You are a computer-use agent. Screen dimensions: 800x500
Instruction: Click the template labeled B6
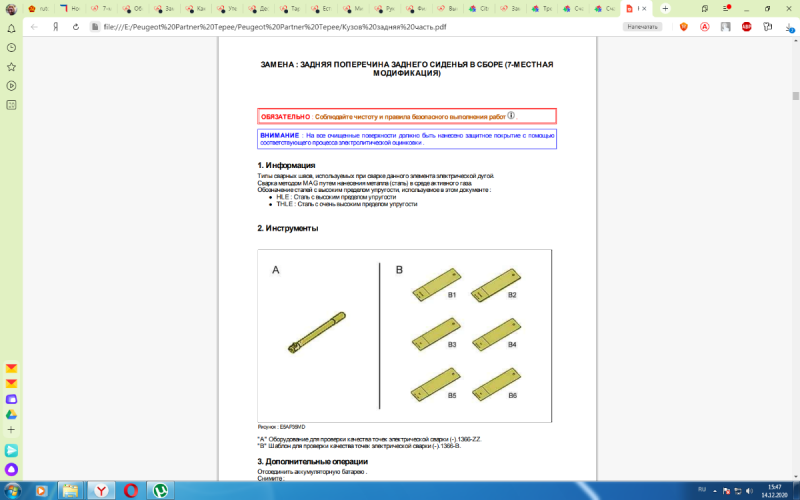point(496,385)
